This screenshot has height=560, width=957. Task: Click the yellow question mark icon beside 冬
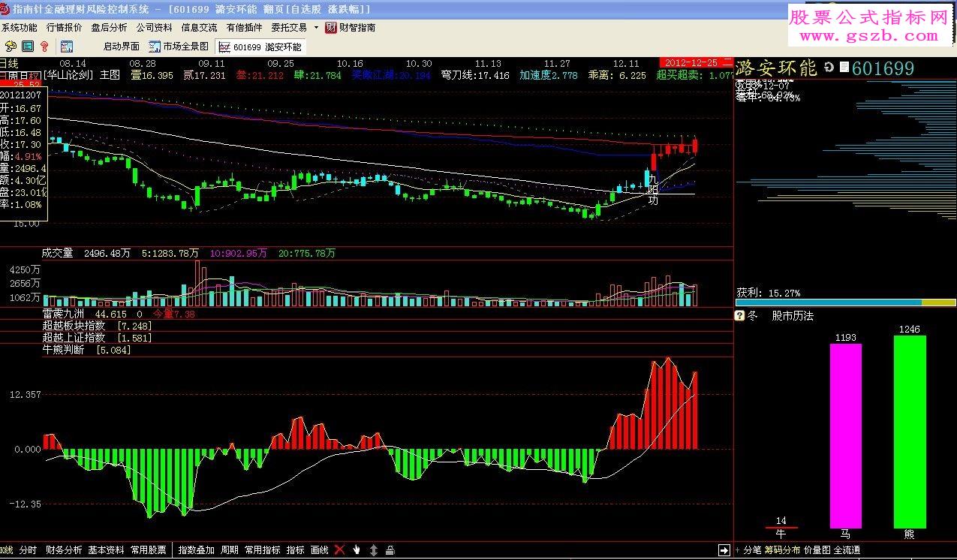(x=740, y=316)
